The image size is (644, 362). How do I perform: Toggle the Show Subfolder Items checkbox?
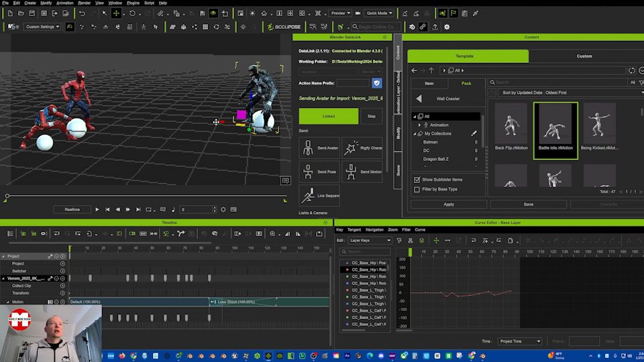pos(417,180)
